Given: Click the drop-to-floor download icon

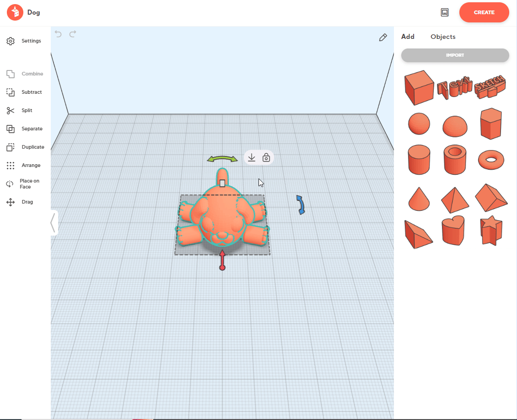Looking at the screenshot, I should (251, 158).
